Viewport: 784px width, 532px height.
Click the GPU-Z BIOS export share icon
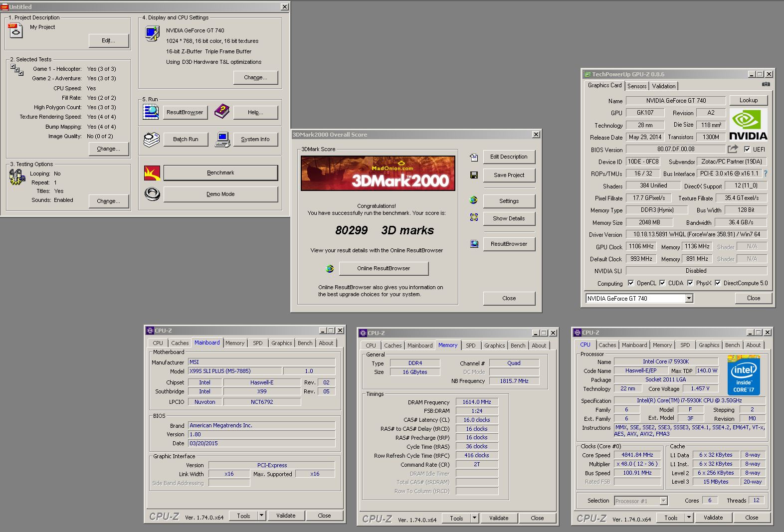click(733, 149)
